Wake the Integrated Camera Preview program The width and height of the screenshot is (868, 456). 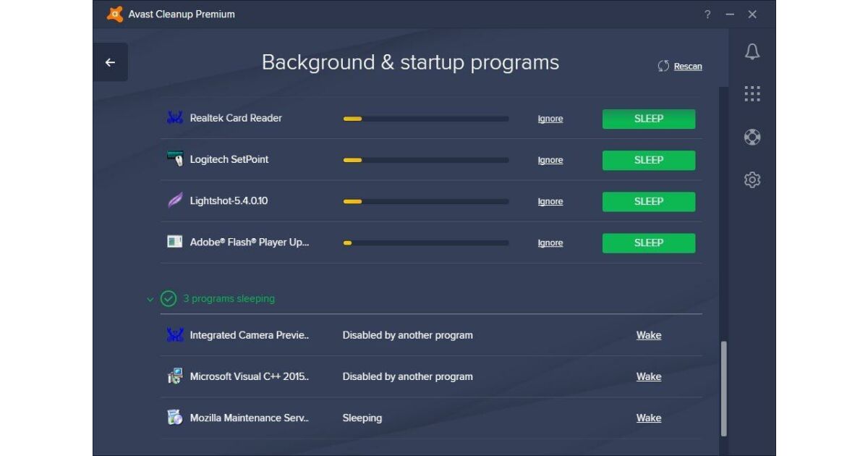click(x=648, y=335)
